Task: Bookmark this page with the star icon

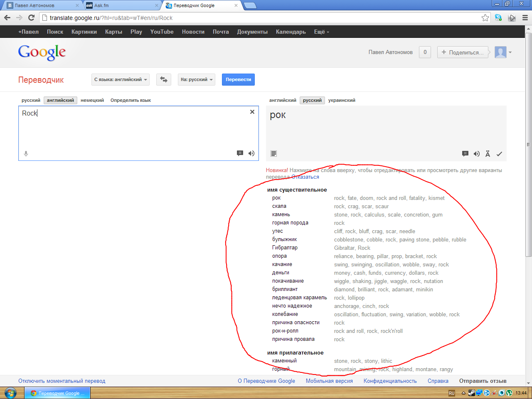Action: pos(485,17)
